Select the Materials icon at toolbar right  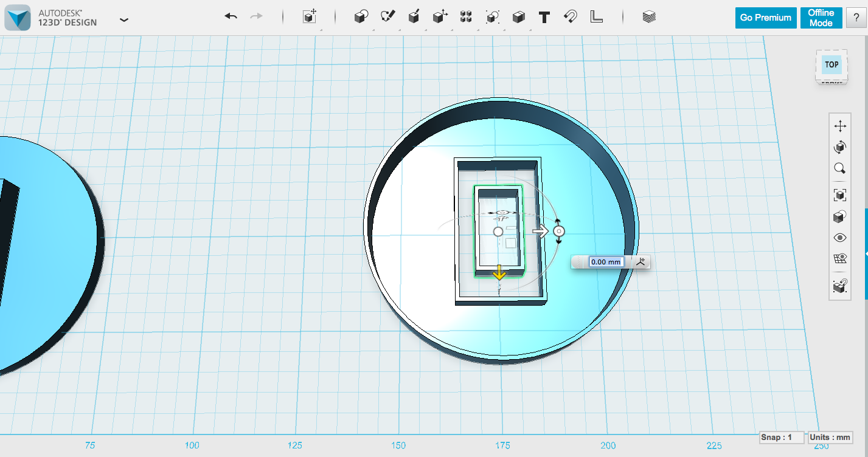click(648, 17)
